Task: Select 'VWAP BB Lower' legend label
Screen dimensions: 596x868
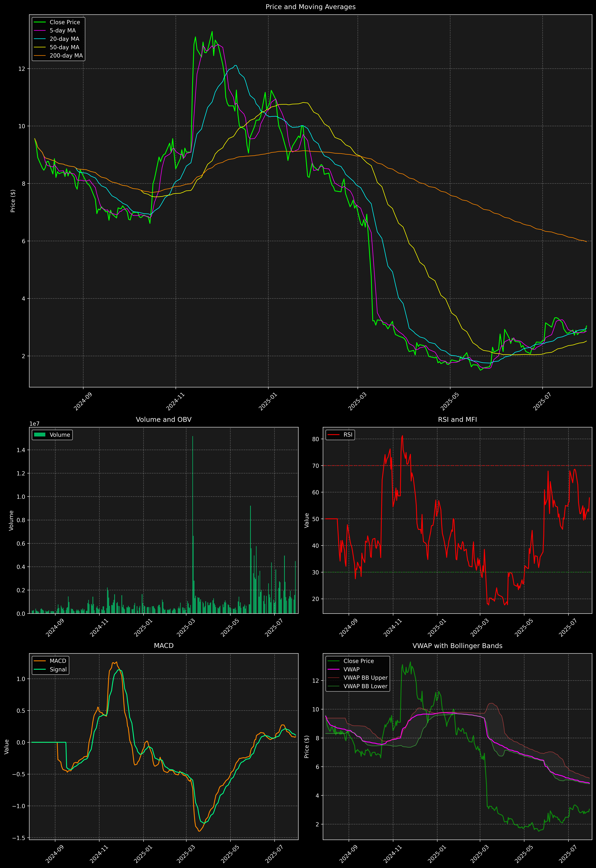Action: point(366,686)
